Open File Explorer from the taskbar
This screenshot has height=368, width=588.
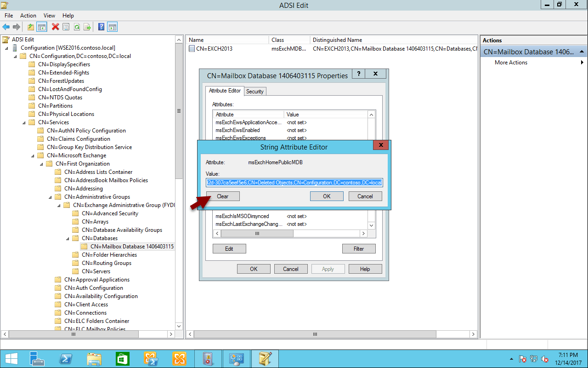(94, 359)
